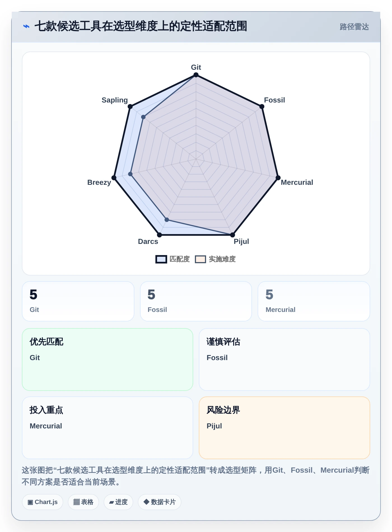The width and height of the screenshot is (392, 532).
Task: Click the Fossil data point on the radar
Action: coord(262,106)
